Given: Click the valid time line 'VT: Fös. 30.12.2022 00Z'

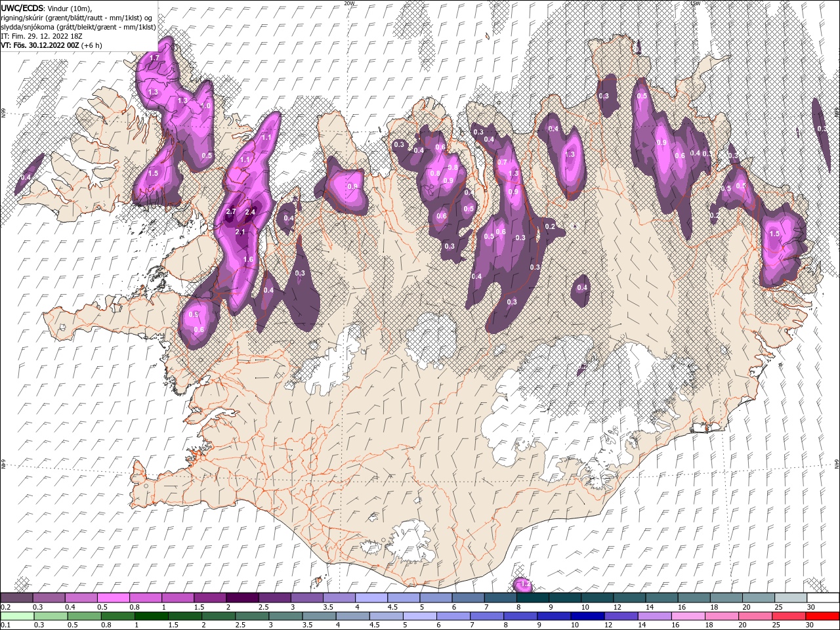Looking at the screenshot, I should pyautogui.click(x=39, y=45).
